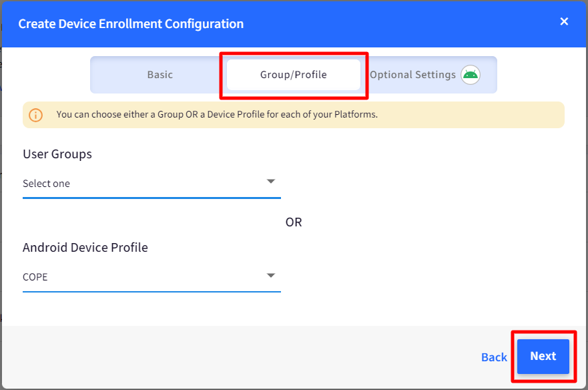Click the green Android robot icon

click(471, 75)
